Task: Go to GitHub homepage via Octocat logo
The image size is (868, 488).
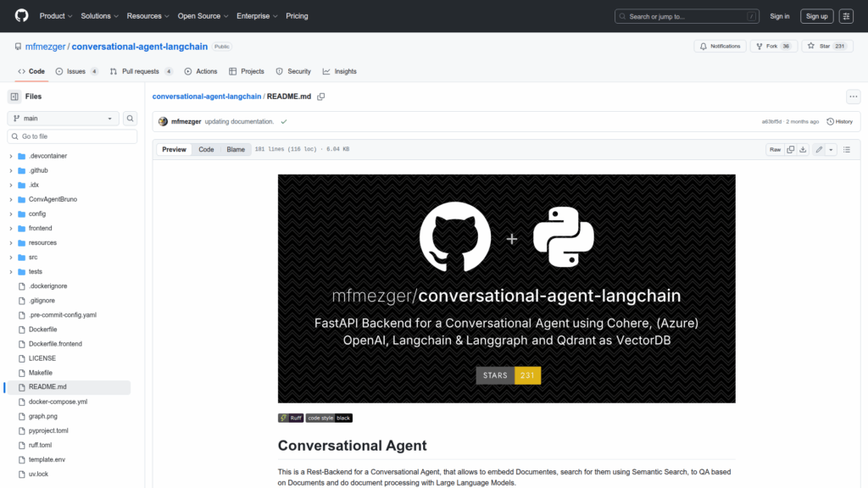Action: 21,15
